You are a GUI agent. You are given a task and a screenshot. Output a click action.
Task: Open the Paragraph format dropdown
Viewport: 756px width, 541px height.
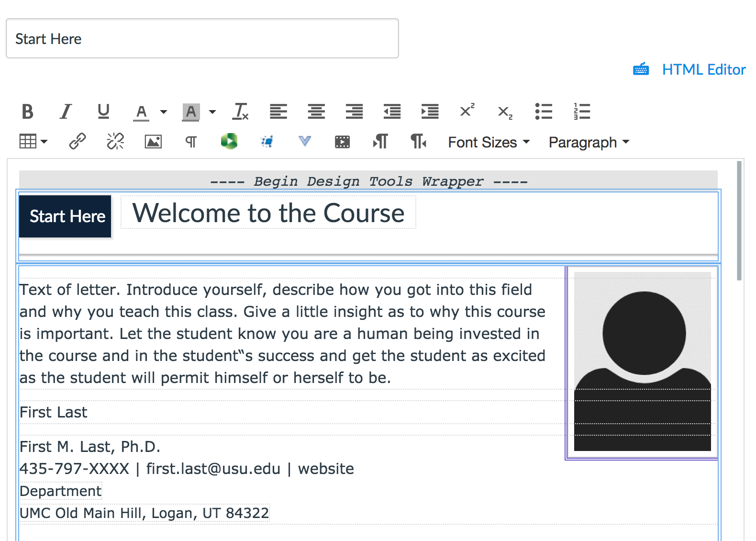tap(589, 142)
